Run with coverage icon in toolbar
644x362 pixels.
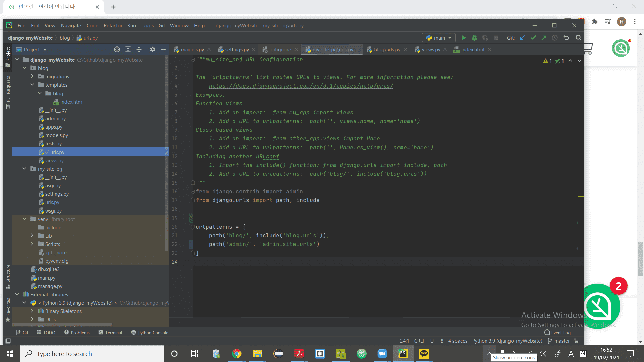485,38
